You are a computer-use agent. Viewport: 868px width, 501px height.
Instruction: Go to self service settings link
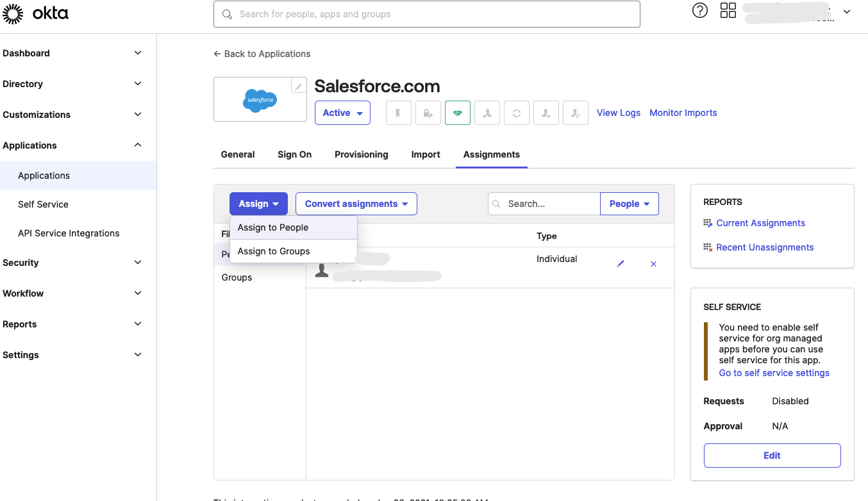click(774, 373)
